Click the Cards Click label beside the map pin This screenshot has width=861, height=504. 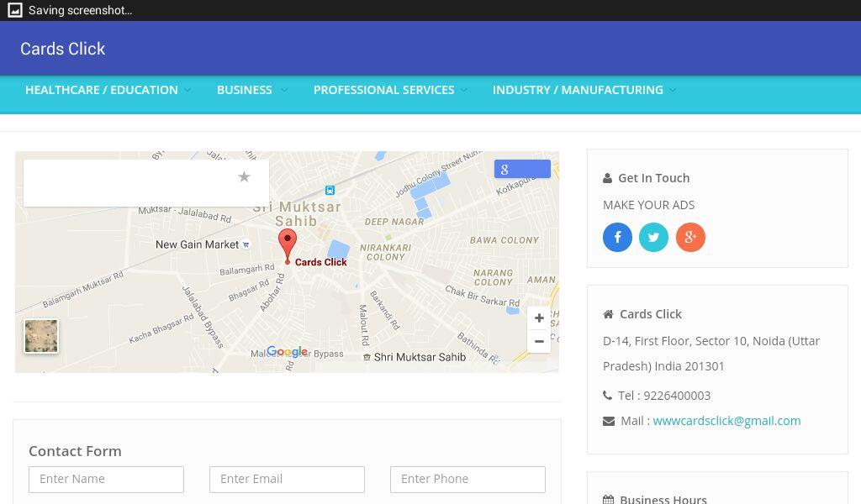pyautogui.click(x=320, y=262)
